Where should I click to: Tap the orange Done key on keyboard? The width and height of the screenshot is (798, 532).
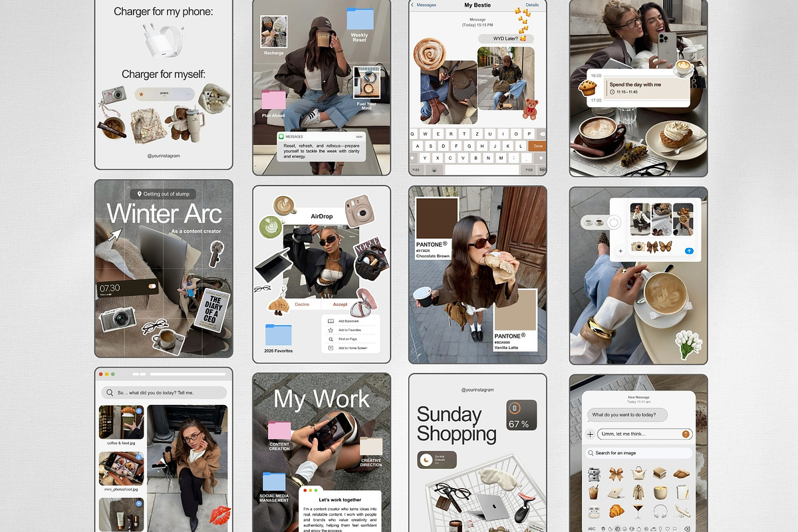click(x=537, y=146)
